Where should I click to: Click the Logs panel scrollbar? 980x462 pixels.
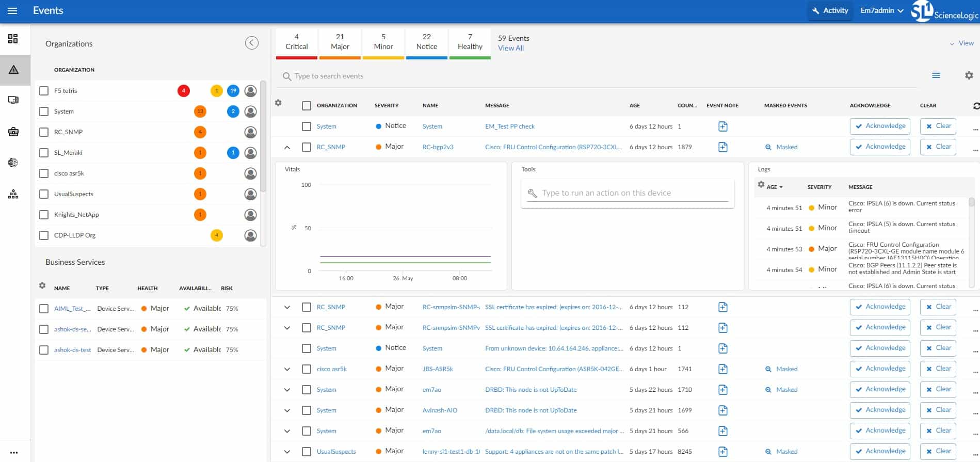(972, 202)
